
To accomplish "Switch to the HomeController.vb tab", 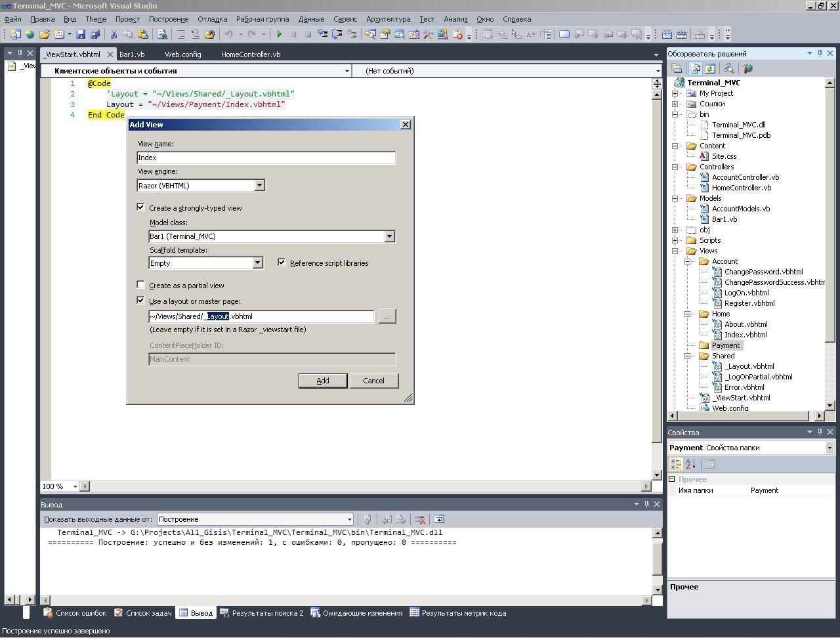I will 251,54.
